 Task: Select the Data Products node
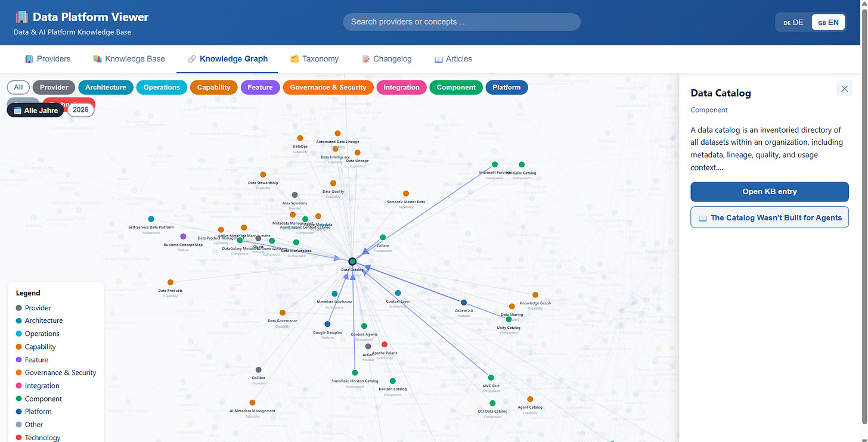point(170,282)
